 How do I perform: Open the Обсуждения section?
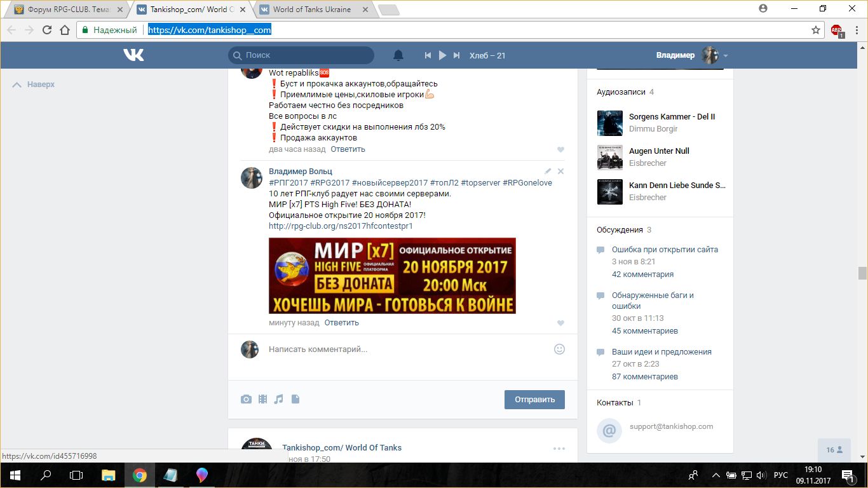tap(620, 230)
